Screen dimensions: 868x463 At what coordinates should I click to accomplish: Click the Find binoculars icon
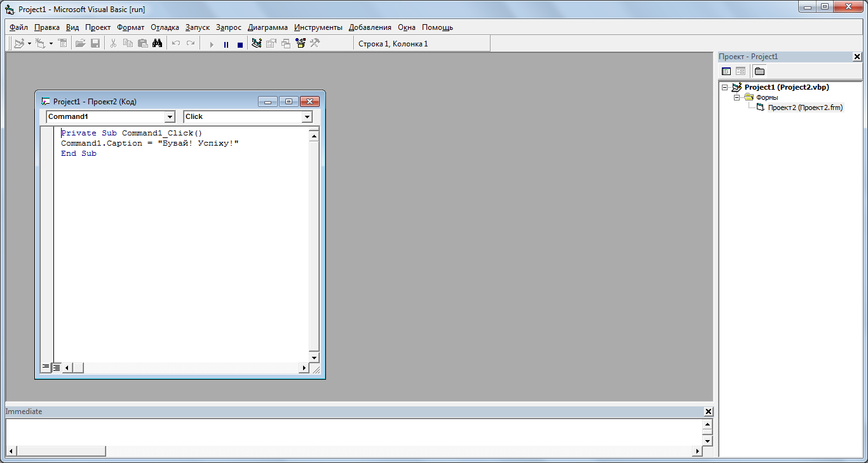coord(158,44)
